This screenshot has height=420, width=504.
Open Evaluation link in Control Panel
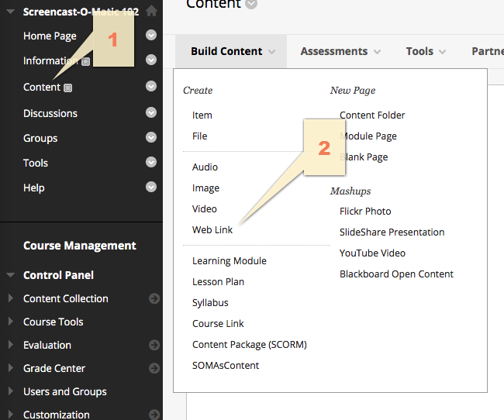[x=47, y=345]
